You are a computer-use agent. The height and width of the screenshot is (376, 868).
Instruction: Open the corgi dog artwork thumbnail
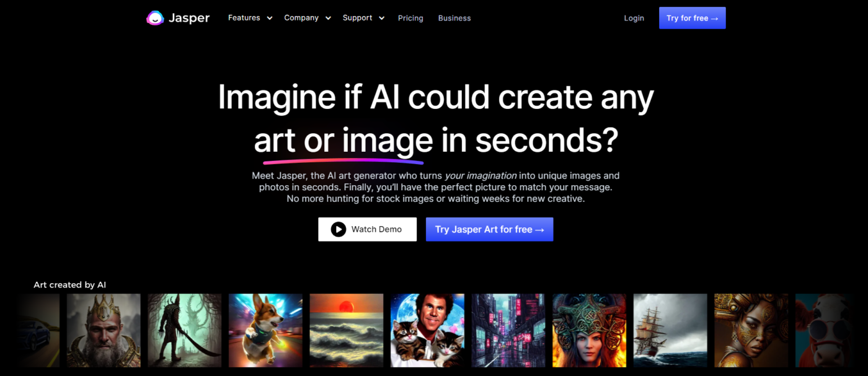pyautogui.click(x=265, y=330)
